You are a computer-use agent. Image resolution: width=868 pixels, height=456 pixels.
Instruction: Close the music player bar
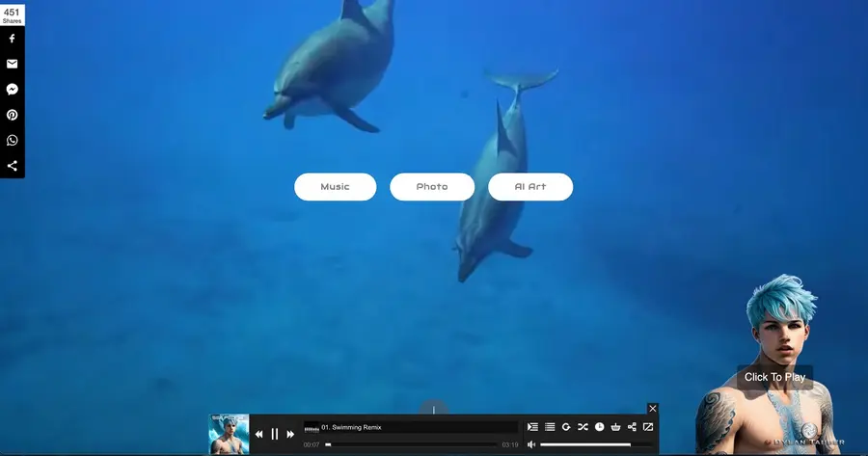653,409
